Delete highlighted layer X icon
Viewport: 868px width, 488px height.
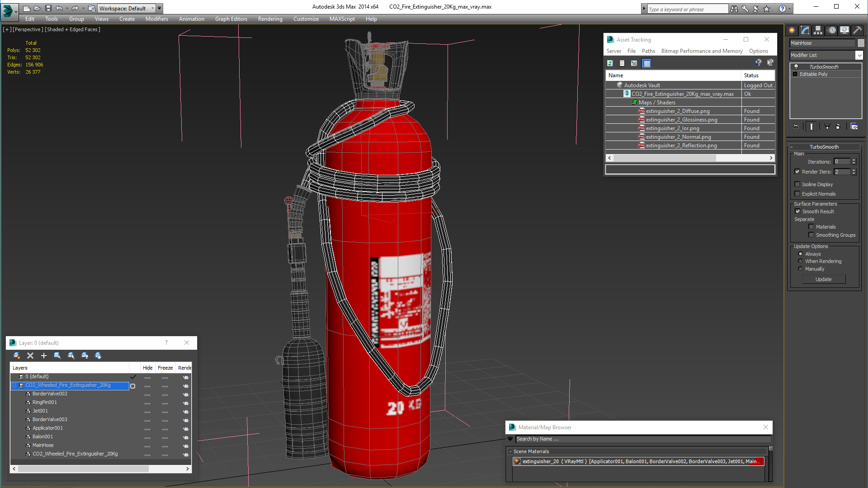click(x=30, y=356)
